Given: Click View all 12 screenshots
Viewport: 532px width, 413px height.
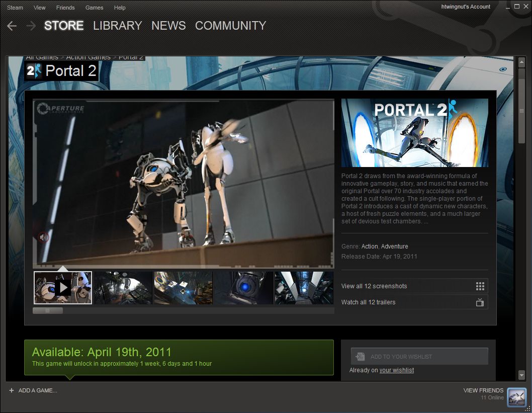Looking at the screenshot, I should [415, 286].
